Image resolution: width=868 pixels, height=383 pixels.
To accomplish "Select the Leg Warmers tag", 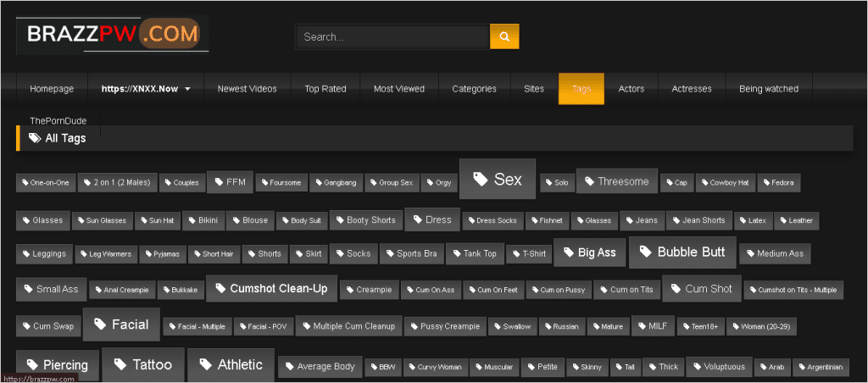I will [x=106, y=254].
